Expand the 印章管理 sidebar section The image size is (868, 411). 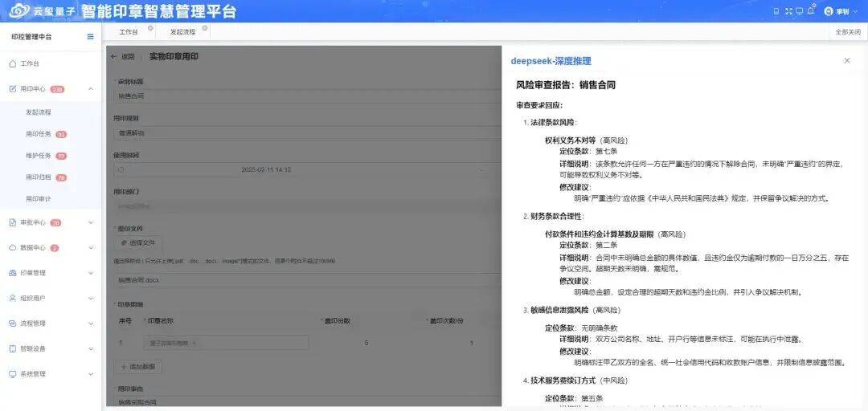point(90,273)
